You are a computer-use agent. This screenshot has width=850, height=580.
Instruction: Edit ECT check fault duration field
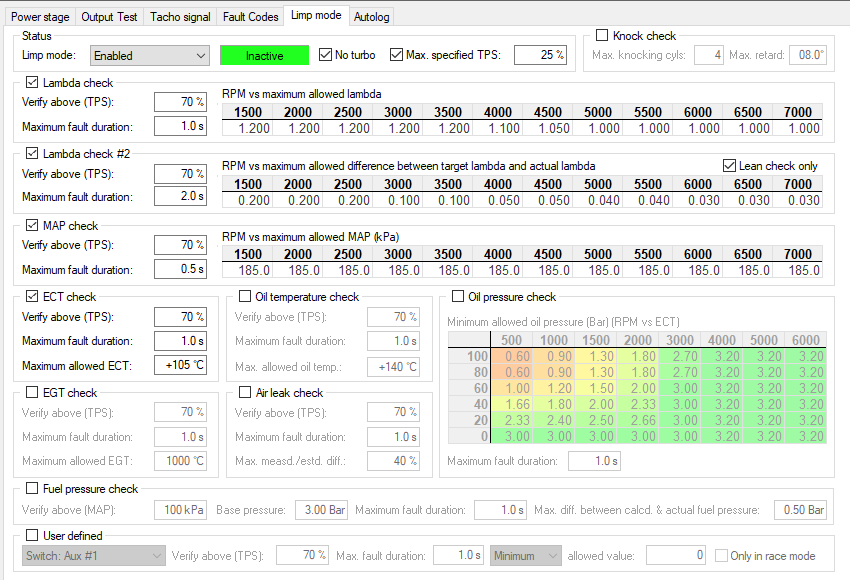pyautogui.click(x=181, y=341)
